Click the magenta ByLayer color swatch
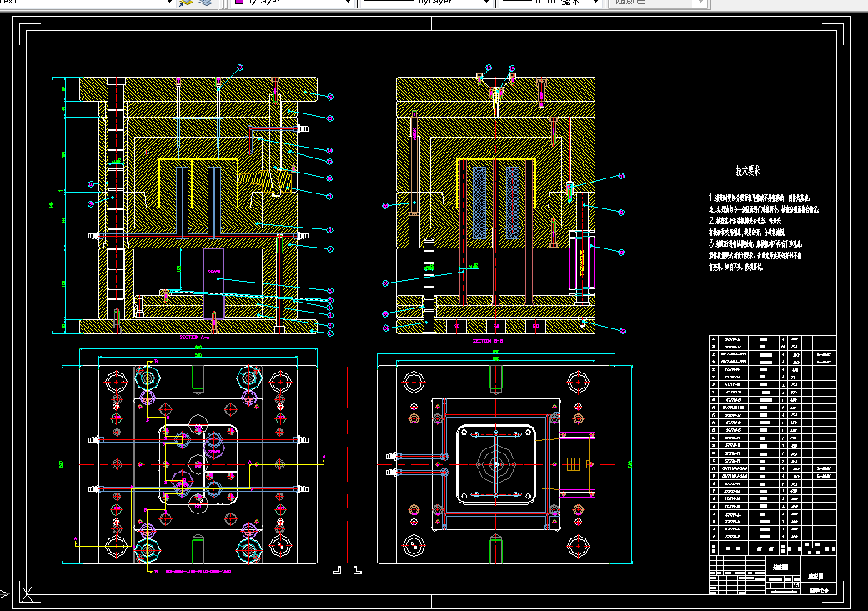The width and height of the screenshot is (868, 611). coord(239,2)
